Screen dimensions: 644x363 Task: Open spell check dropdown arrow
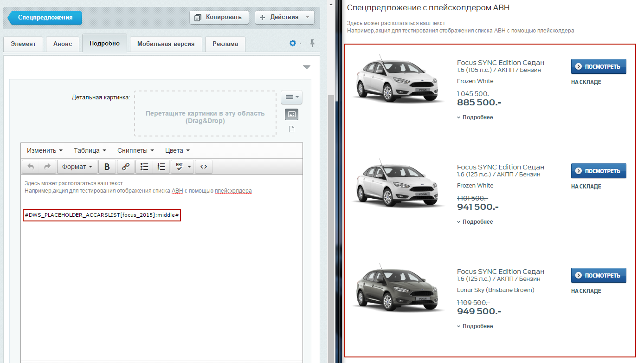click(x=190, y=167)
